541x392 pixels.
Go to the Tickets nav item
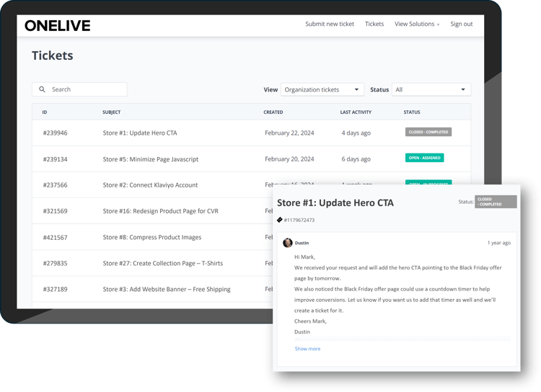point(374,24)
